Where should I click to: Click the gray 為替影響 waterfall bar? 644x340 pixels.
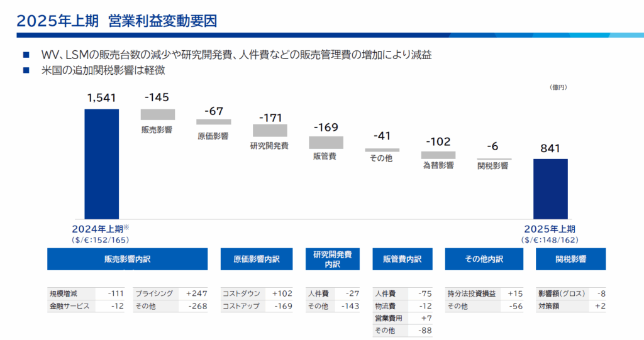point(438,155)
